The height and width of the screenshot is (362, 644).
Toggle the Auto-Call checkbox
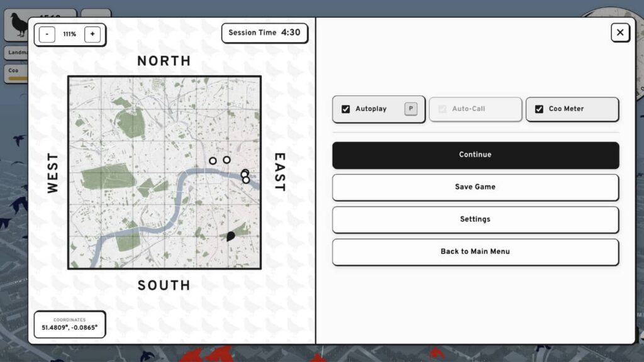(x=442, y=109)
